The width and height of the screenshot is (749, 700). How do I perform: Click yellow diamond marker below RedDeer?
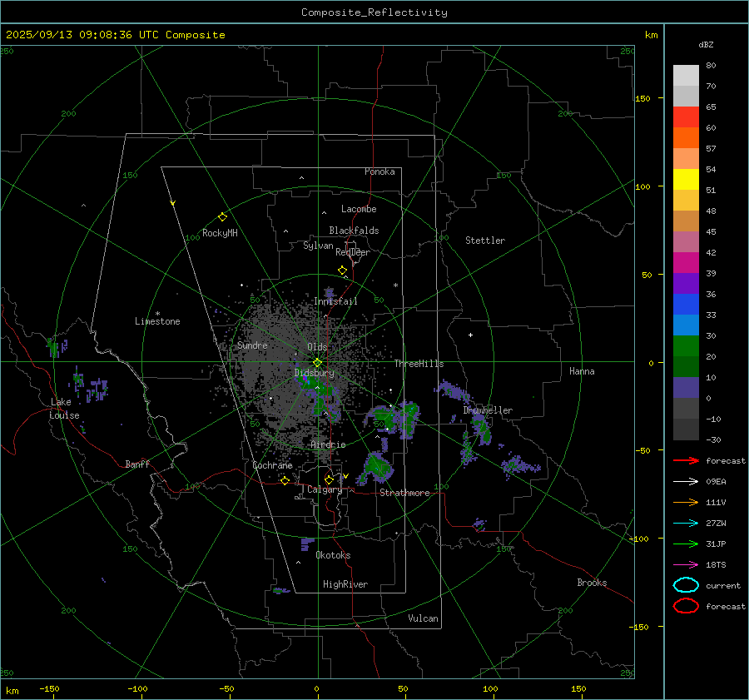(342, 271)
